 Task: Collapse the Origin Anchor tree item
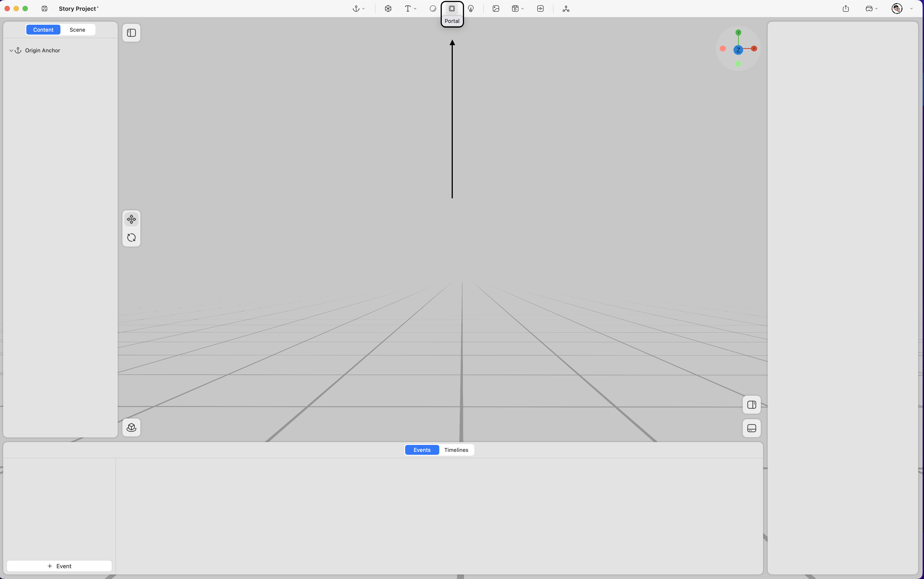11,51
